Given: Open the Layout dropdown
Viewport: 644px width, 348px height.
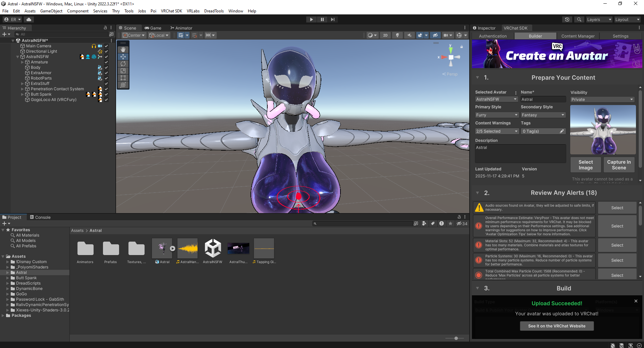Looking at the screenshot, I should click(x=627, y=19).
